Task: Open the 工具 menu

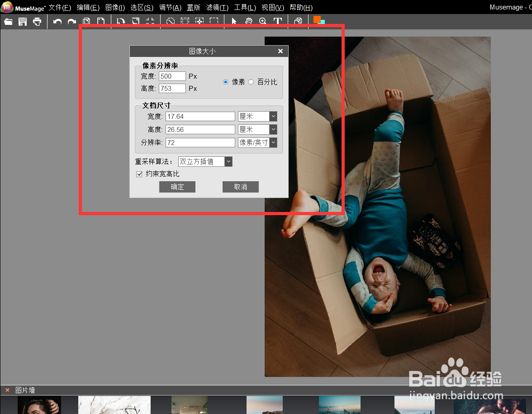Action: [x=245, y=8]
